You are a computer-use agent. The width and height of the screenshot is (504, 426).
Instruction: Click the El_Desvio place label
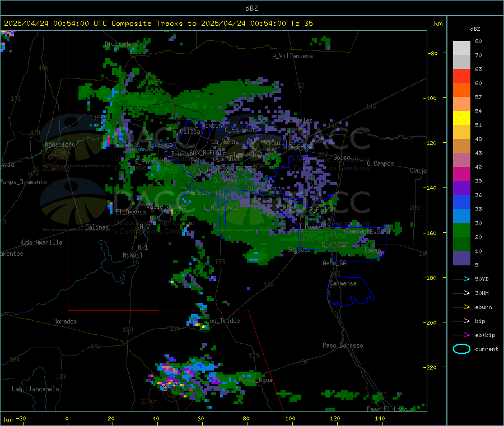pyautogui.click(x=130, y=212)
